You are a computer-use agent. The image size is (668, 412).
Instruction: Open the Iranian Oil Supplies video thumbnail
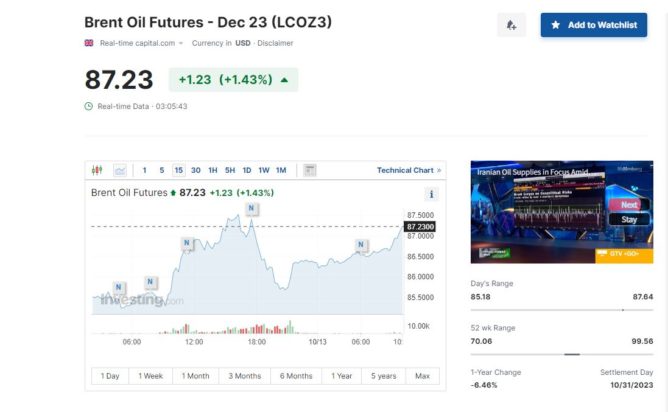click(561, 211)
